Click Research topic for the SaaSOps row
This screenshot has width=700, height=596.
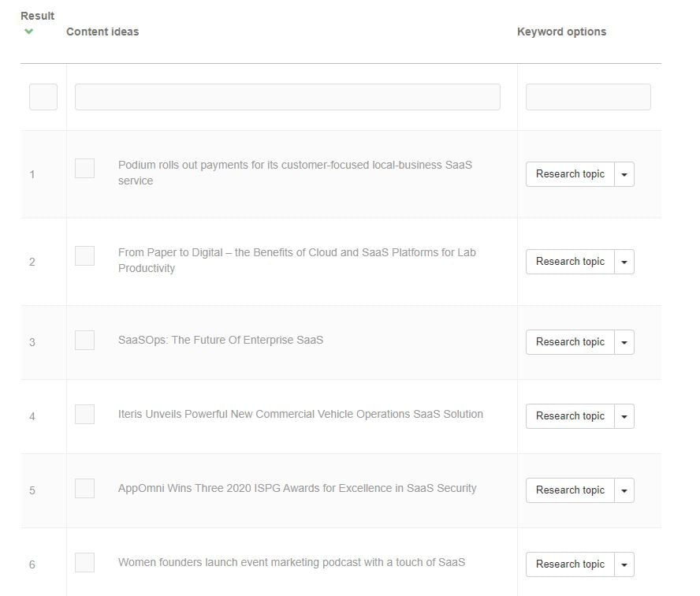(x=570, y=342)
